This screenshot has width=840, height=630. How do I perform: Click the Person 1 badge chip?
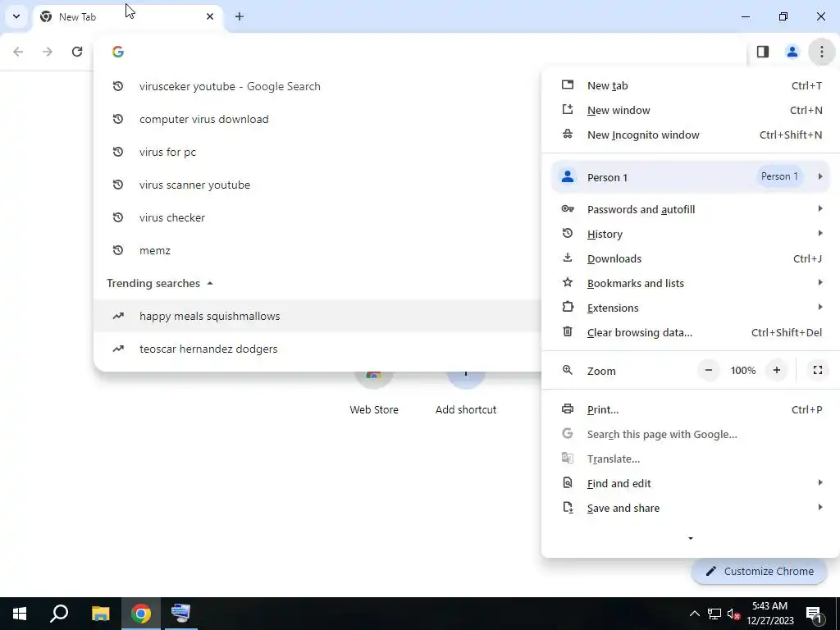[779, 176]
